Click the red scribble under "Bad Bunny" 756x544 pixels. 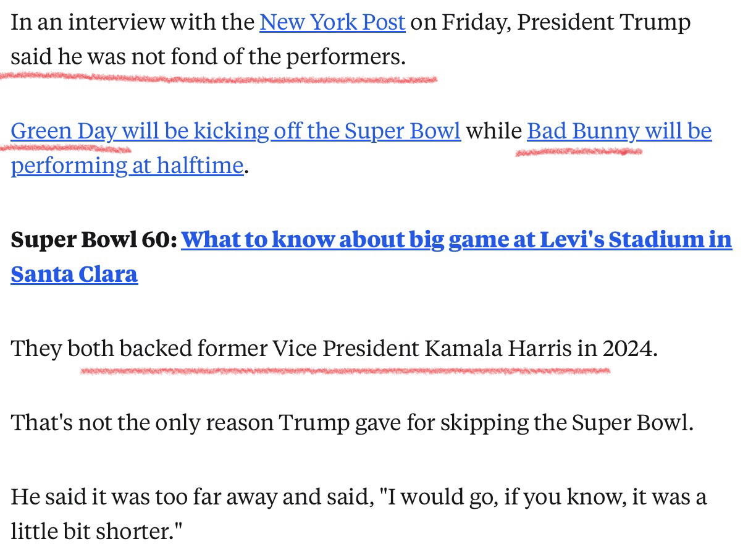click(579, 151)
